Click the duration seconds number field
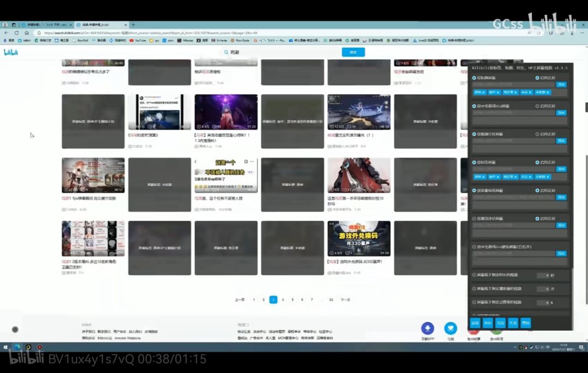Viewport: 588px width, 373px height. point(543,275)
